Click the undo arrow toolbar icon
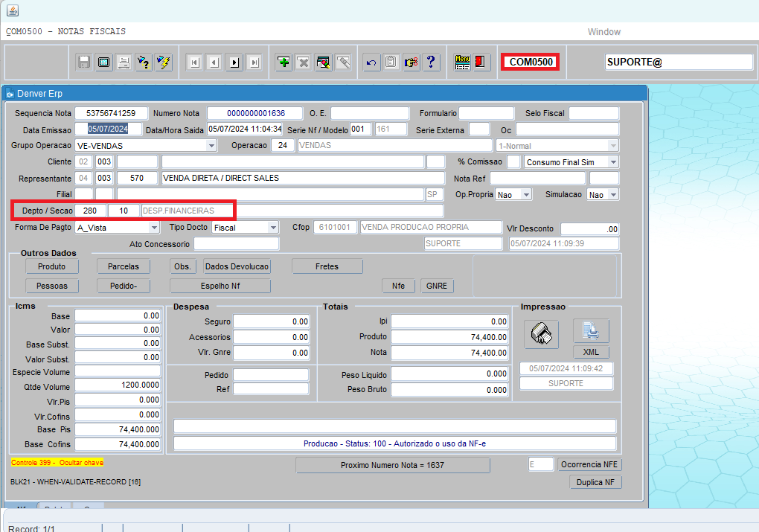 372,63
